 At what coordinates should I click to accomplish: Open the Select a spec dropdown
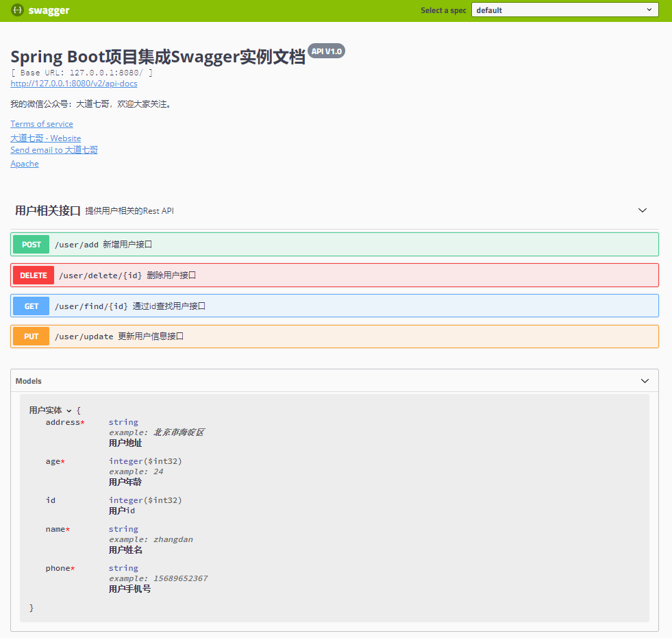[x=564, y=10]
